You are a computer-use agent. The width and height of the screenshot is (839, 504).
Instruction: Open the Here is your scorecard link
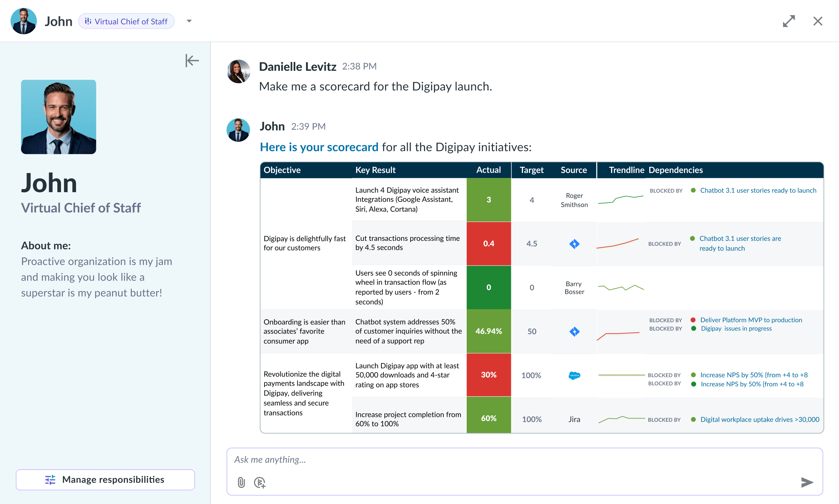coord(319,147)
